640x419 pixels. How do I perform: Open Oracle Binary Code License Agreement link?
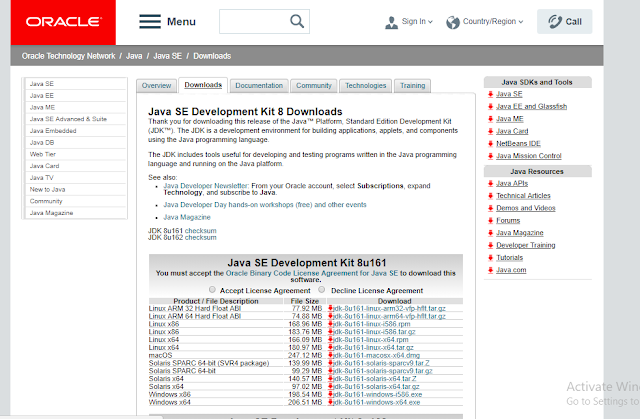(312, 273)
